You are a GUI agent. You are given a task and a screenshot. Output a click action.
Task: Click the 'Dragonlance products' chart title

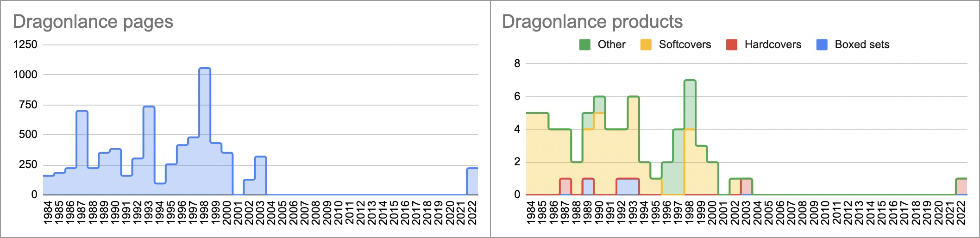592,22
